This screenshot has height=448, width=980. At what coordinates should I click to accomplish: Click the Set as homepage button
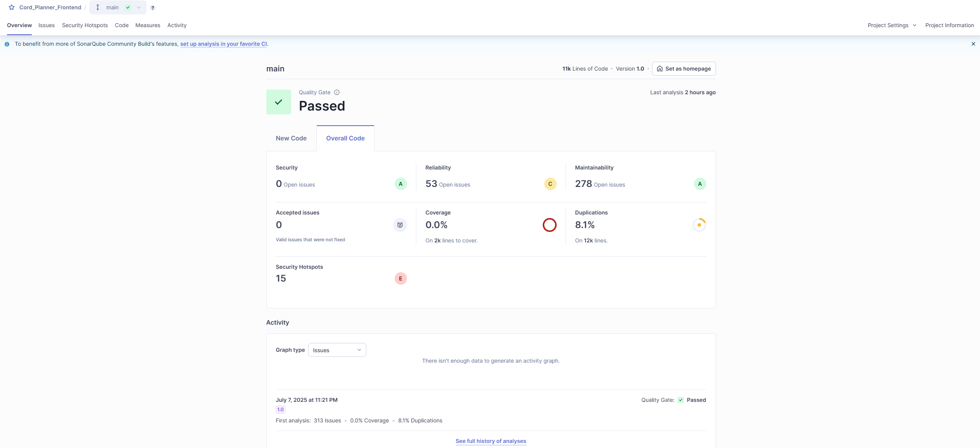click(684, 69)
